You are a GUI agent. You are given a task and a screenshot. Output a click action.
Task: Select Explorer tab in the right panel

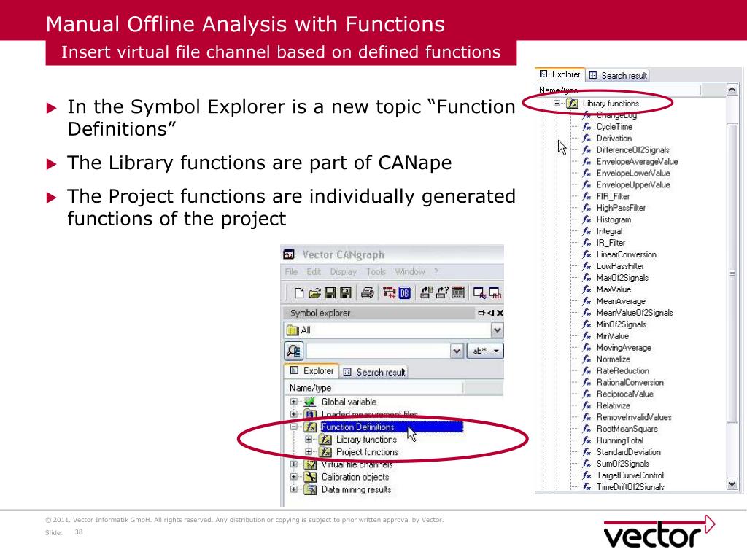tap(560, 74)
